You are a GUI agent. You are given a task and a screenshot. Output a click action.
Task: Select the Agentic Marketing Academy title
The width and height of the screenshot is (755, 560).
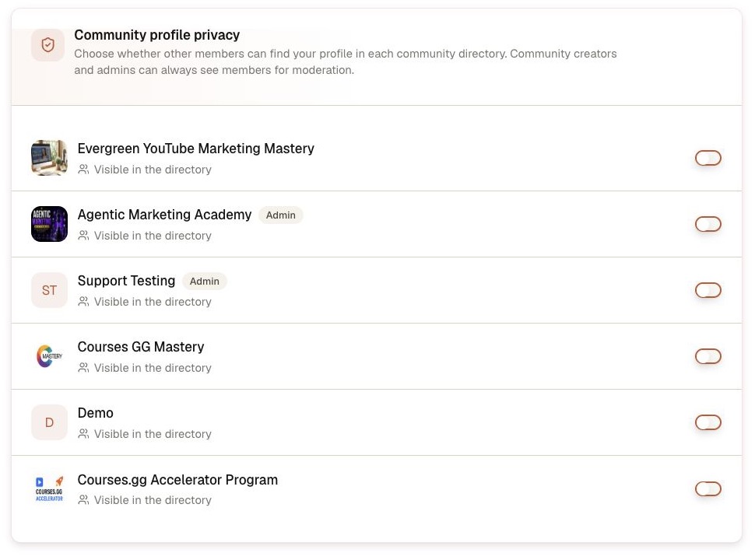pyautogui.click(x=165, y=215)
